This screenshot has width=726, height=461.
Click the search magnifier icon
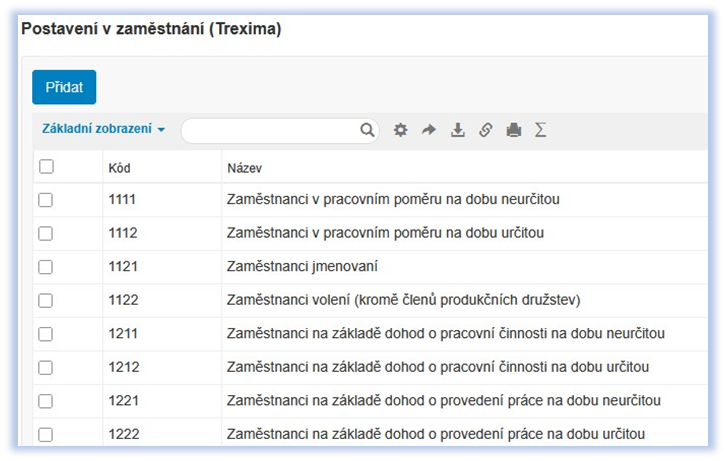[x=367, y=130]
